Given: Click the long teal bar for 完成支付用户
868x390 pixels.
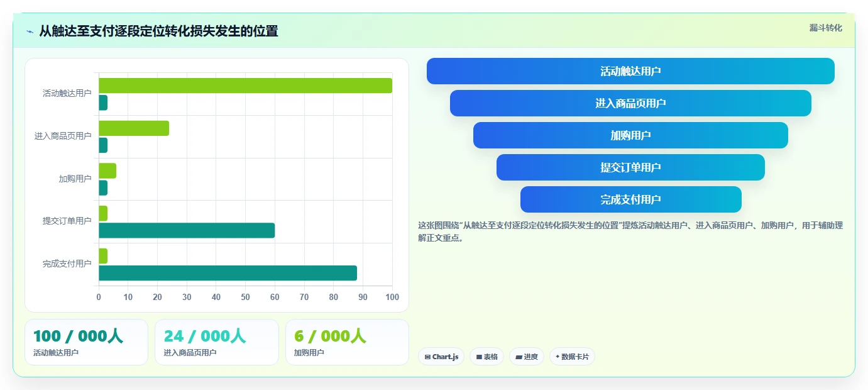Looking at the screenshot, I should (228, 273).
